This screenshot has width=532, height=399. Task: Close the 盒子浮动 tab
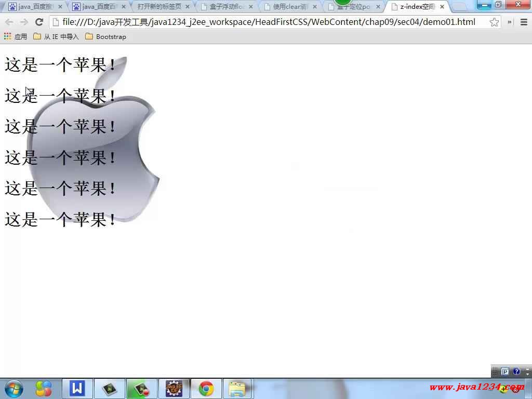[x=251, y=7]
